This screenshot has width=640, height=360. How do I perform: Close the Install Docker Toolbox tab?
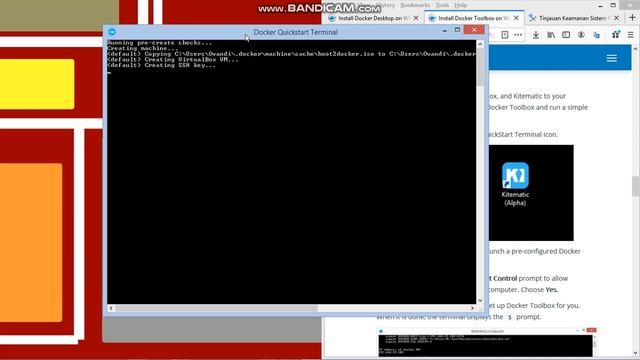[516, 18]
